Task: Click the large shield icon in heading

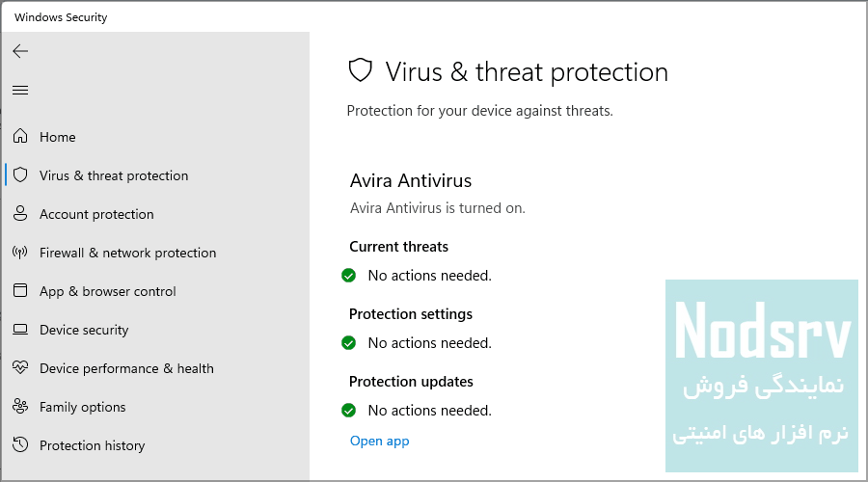Action: click(361, 70)
